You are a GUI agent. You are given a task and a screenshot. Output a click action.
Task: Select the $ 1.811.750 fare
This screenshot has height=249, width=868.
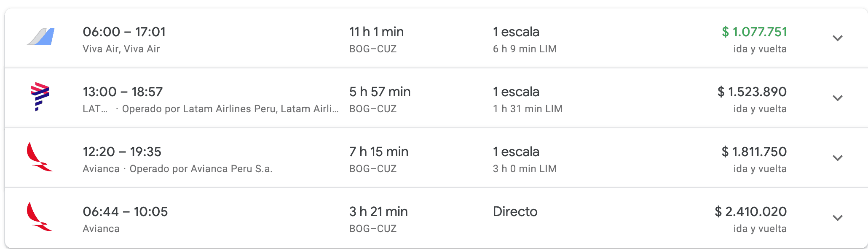pyautogui.click(x=754, y=152)
